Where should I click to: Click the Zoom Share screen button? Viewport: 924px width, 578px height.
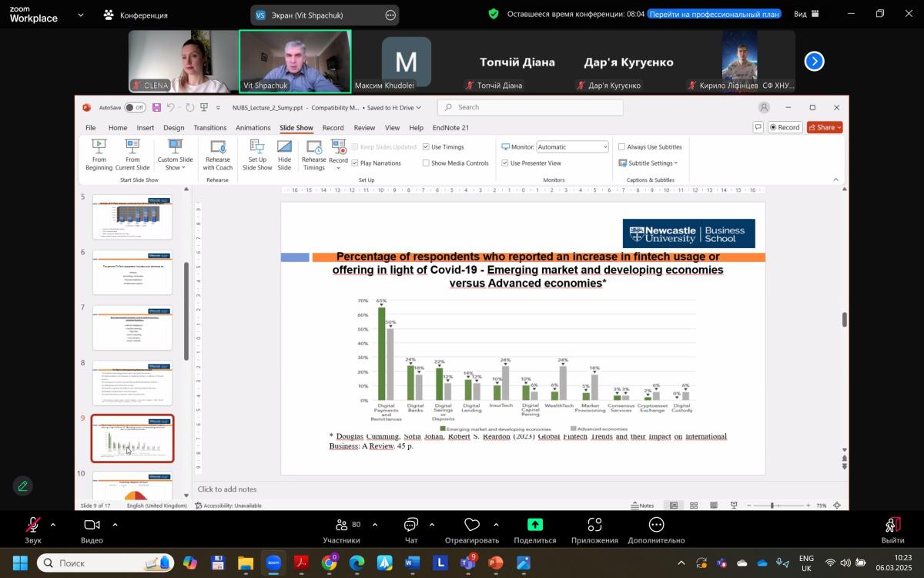point(534,529)
